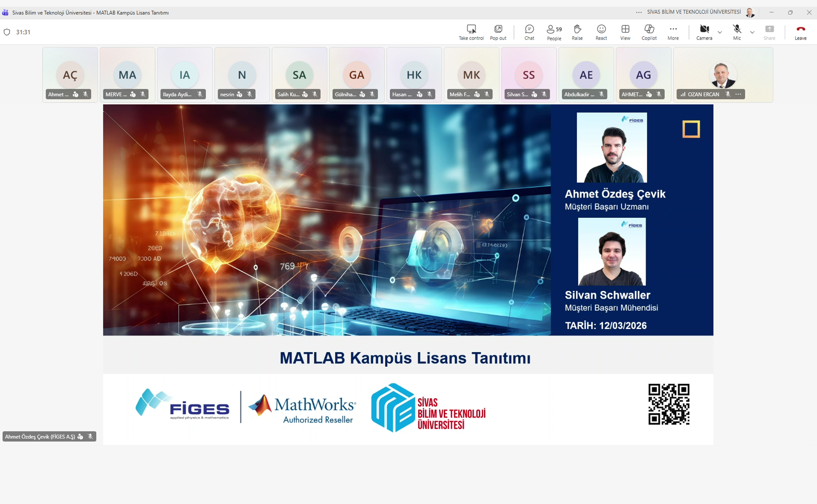Open more options on OZAN ERCAN tile
817x504 pixels.
pos(738,94)
